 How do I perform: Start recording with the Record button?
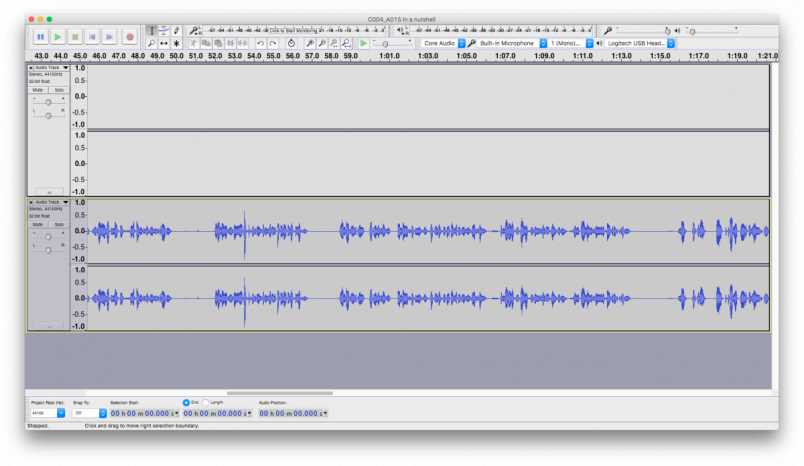tap(130, 37)
